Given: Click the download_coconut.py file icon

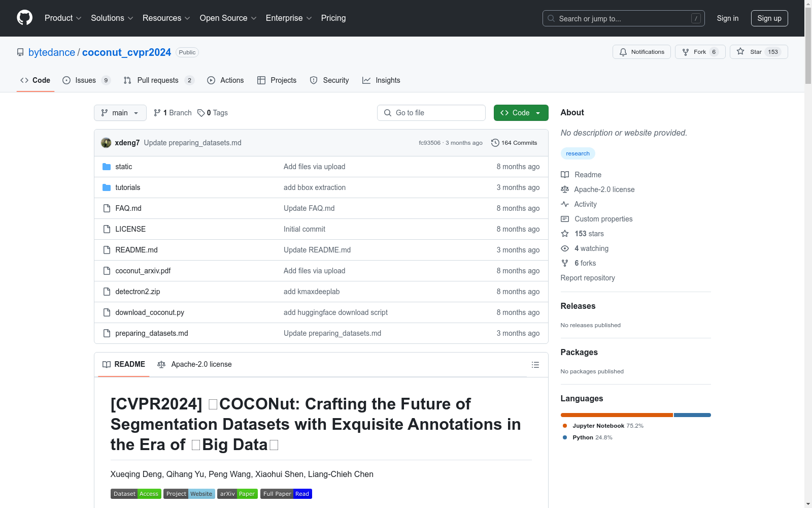Looking at the screenshot, I should [x=107, y=312].
